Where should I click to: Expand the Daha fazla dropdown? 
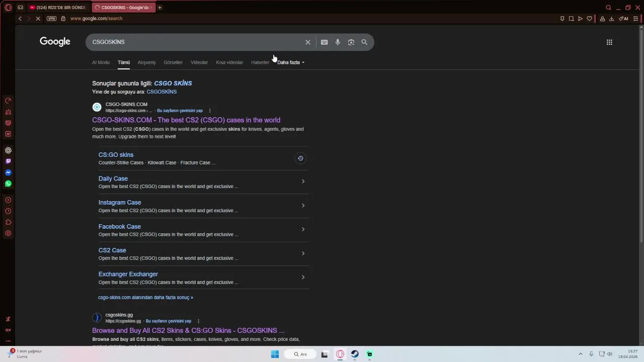point(291,62)
